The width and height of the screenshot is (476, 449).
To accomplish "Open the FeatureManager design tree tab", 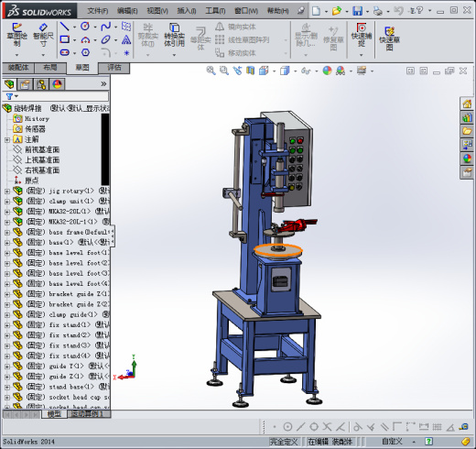I will tap(9, 84).
